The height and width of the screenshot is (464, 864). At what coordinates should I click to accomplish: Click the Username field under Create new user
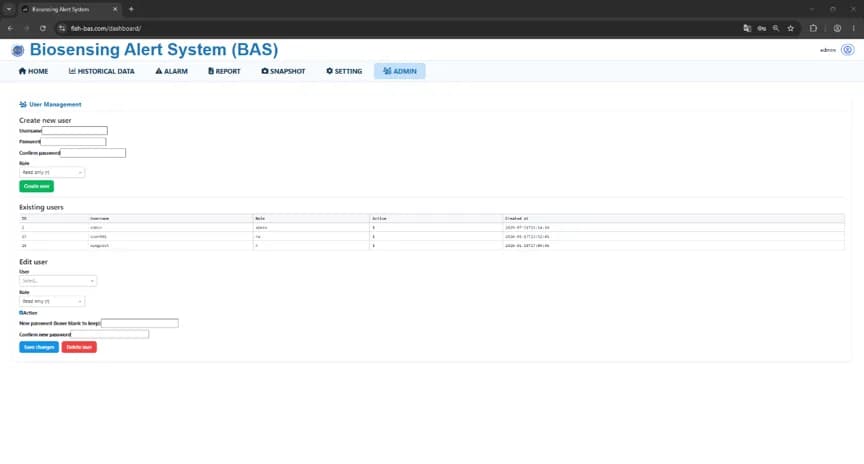point(74,131)
